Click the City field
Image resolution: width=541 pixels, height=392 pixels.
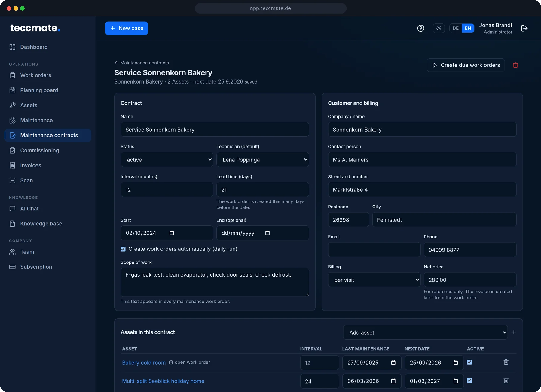(x=444, y=220)
